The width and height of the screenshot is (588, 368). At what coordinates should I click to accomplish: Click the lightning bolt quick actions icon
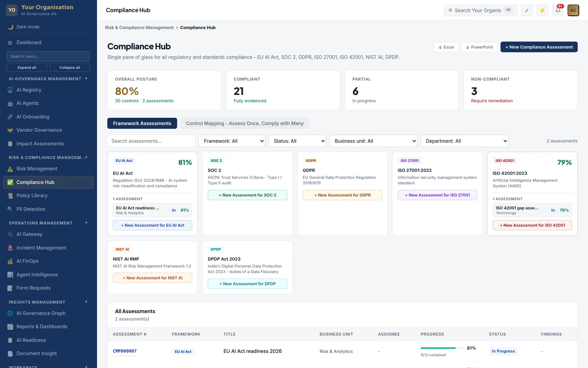[542, 10]
